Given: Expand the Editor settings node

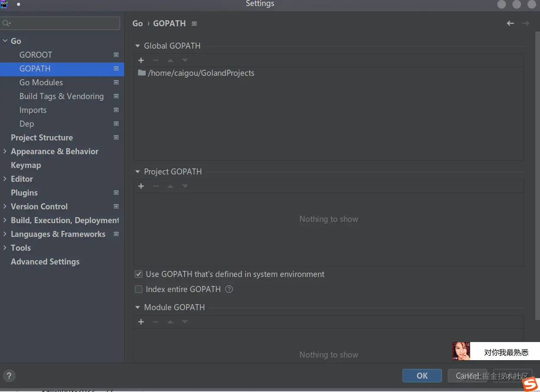Looking at the screenshot, I should point(5,179).
